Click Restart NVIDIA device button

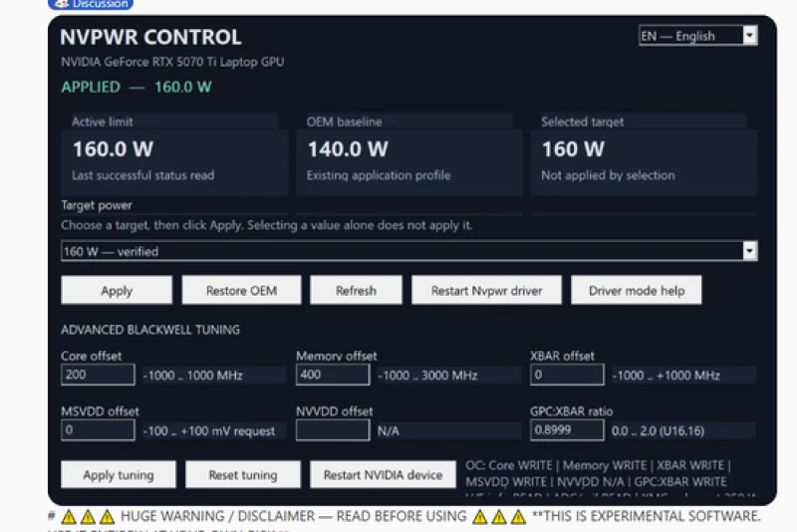383,474
